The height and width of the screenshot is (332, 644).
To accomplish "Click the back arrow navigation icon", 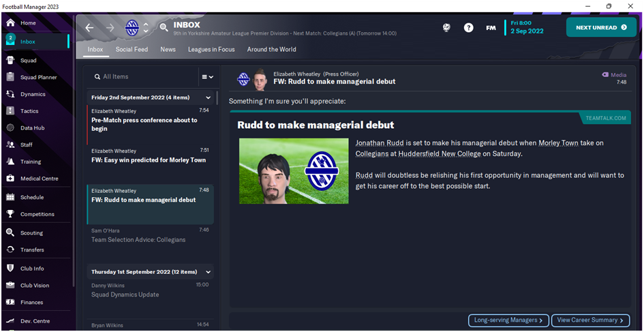I will (x=89, y=27).
